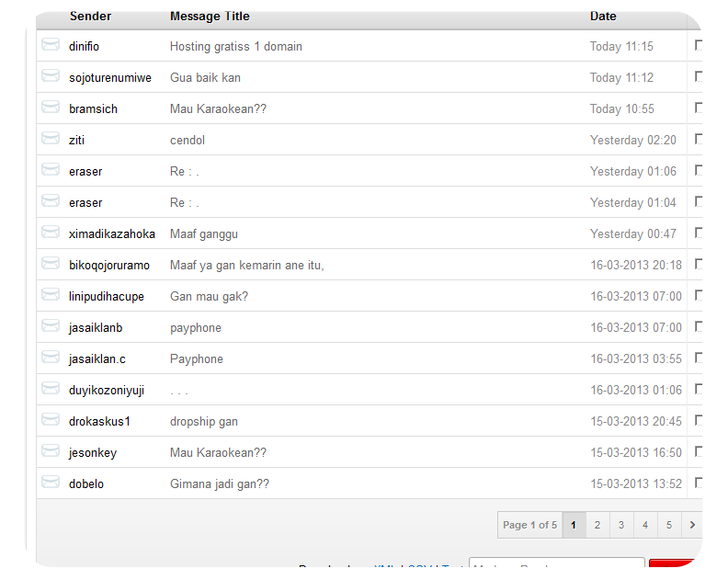Tick the checkbox for Gua baik kan message
This screenshot has width=728, height=580.
tap(699, 76)
